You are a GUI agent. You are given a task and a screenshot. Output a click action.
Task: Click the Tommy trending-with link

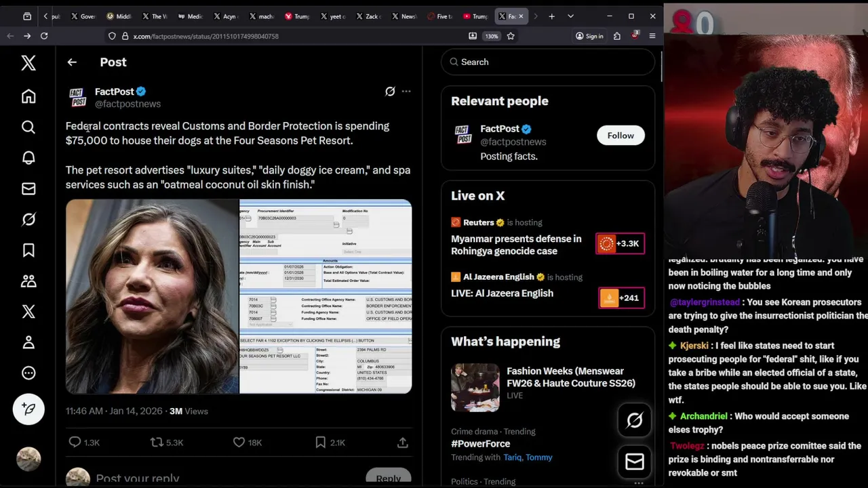point(539,457)
